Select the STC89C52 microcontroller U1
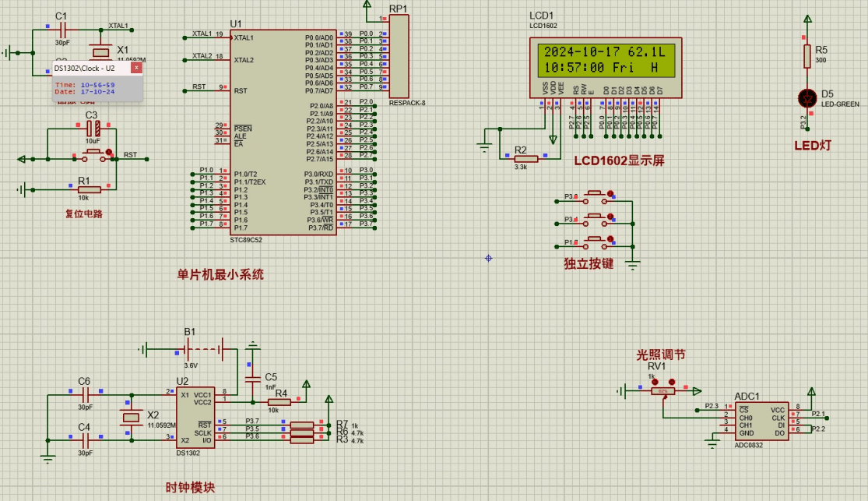The height and width of the screenshot is (501, 868). point(283,132)
